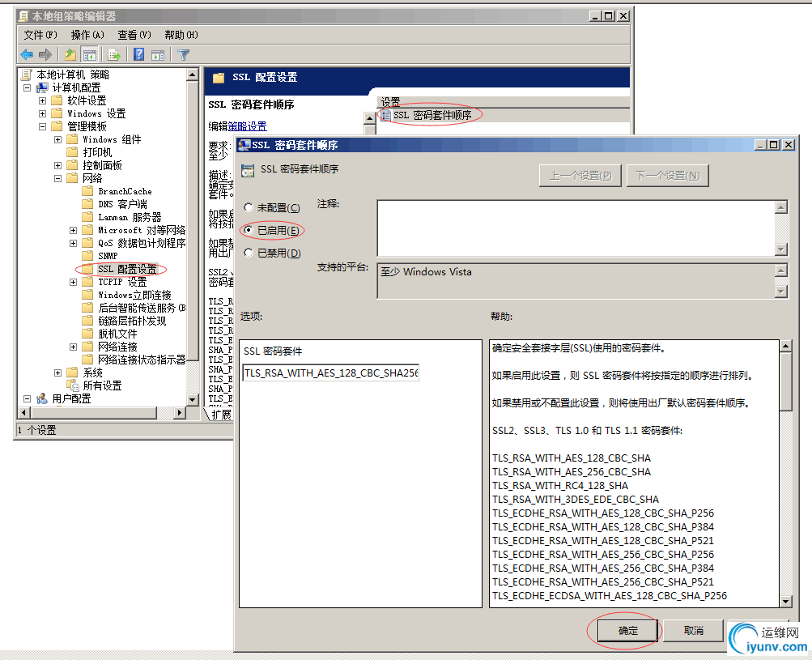Select 网络连接状态指示器 in the tree
The image size is (812, 660).
pyautogui.click(x=142, y=360)
